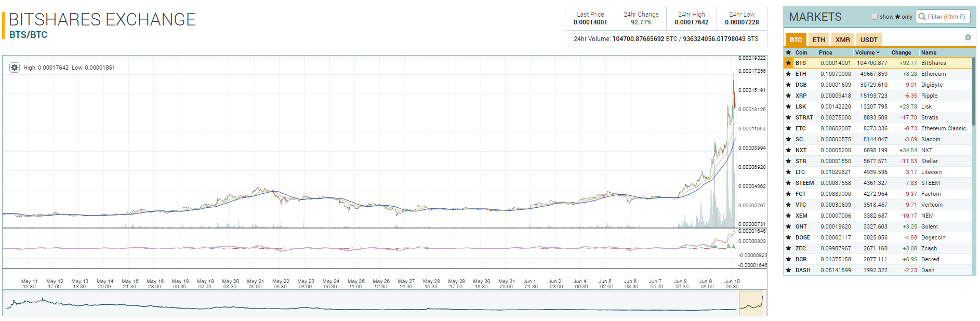Toggle favorite star for SC row

click(x=788, y=139)
